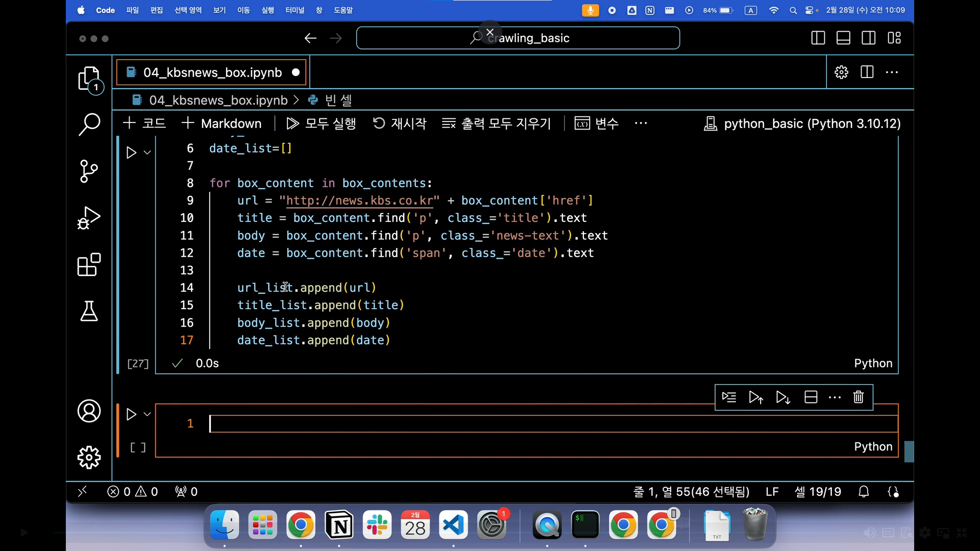Open the Source Control view
Viewport: 980px width, 551px height.
pyautogui.click(x=89, y=171)
